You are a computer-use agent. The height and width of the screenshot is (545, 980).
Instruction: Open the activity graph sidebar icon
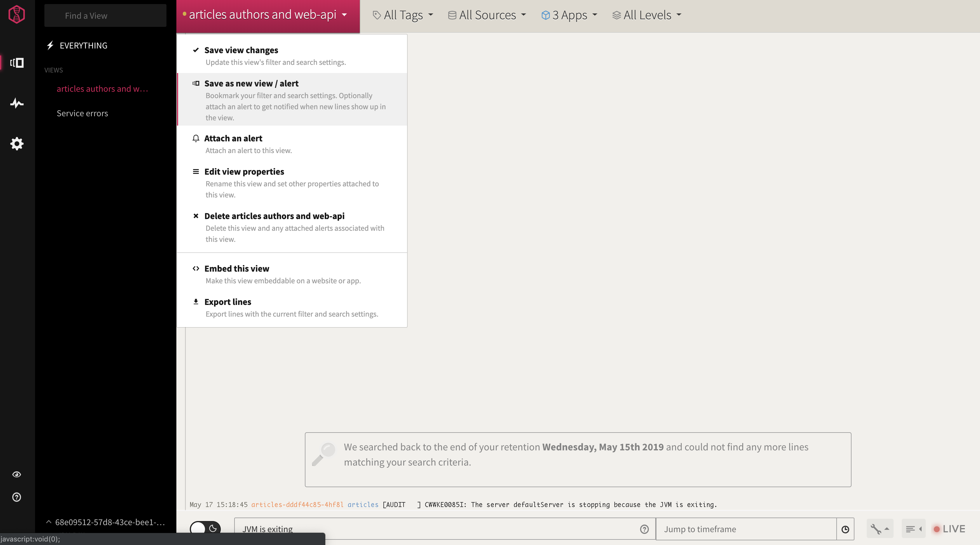tap(17, 103)
